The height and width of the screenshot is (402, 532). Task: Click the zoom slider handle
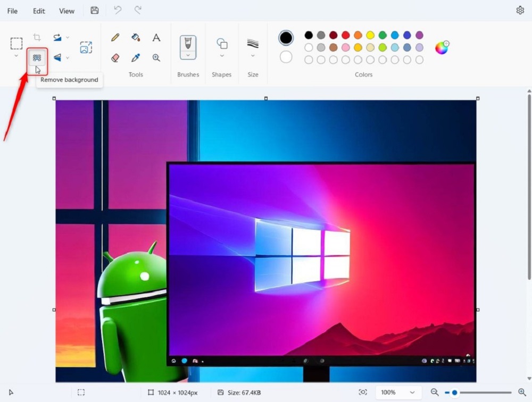point(454,392)
